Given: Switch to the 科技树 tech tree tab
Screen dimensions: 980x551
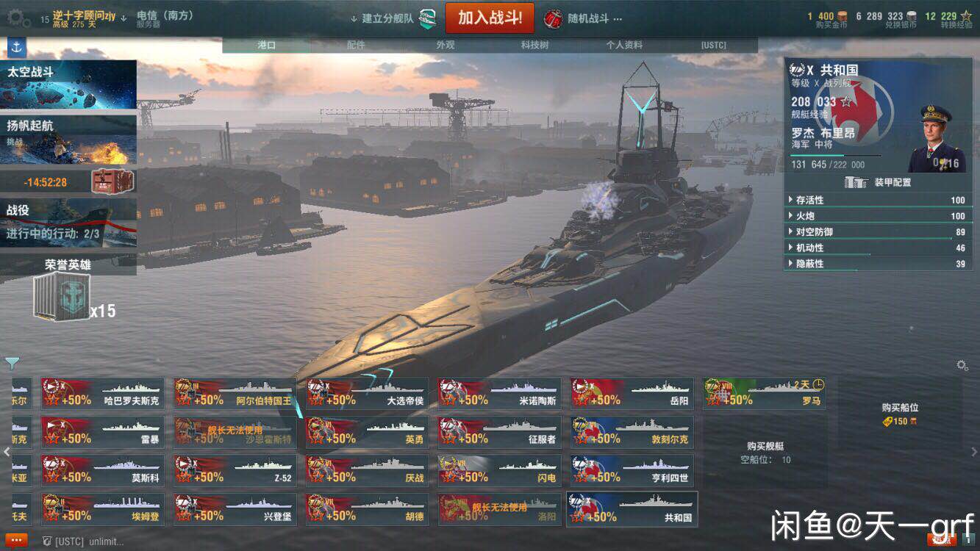Looking at the screenshot, I should [x=534, y=45].
